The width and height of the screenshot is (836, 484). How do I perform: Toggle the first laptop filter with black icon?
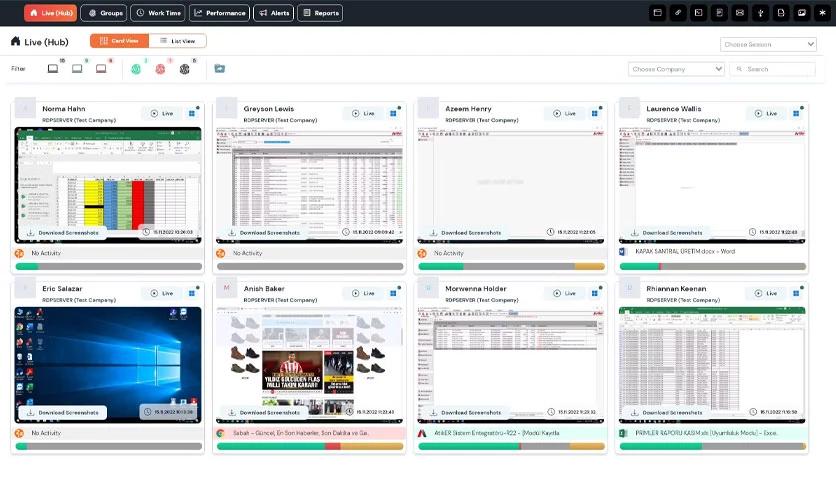click(53, 69)
